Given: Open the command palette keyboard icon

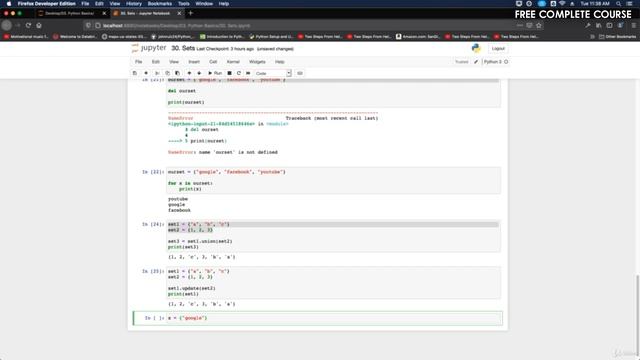Looking at the screenshot, I should coord(300,73).
